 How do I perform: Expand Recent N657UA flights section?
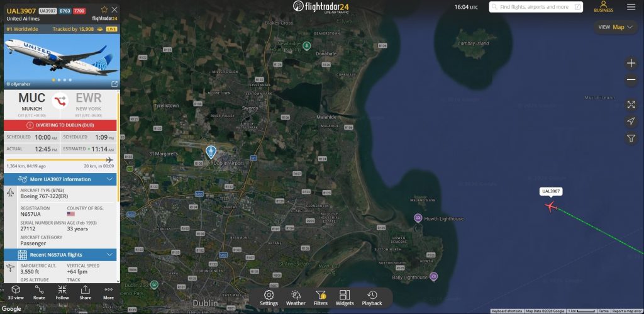(110, 254)
